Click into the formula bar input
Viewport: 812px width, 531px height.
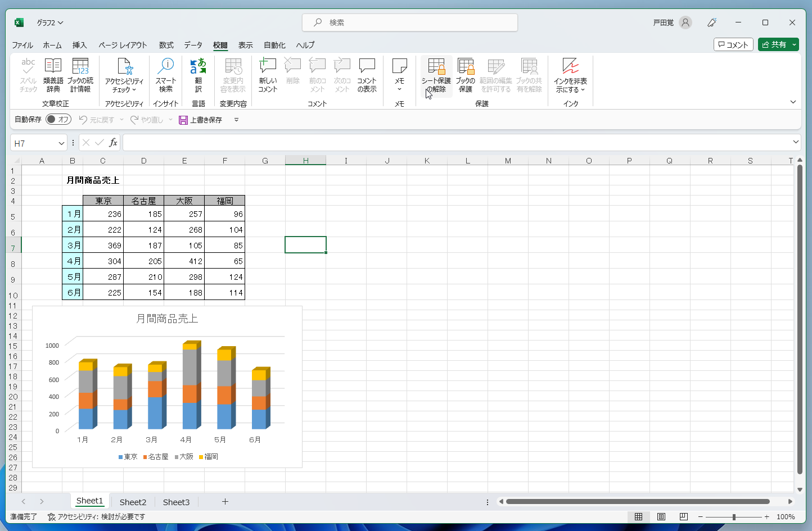tap(456, 143)
